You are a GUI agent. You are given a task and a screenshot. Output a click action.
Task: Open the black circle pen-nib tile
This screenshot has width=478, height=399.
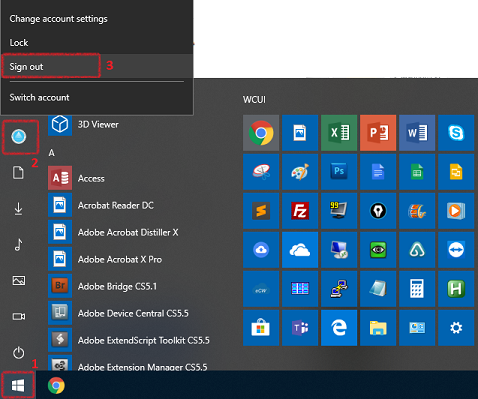point(378,211)
